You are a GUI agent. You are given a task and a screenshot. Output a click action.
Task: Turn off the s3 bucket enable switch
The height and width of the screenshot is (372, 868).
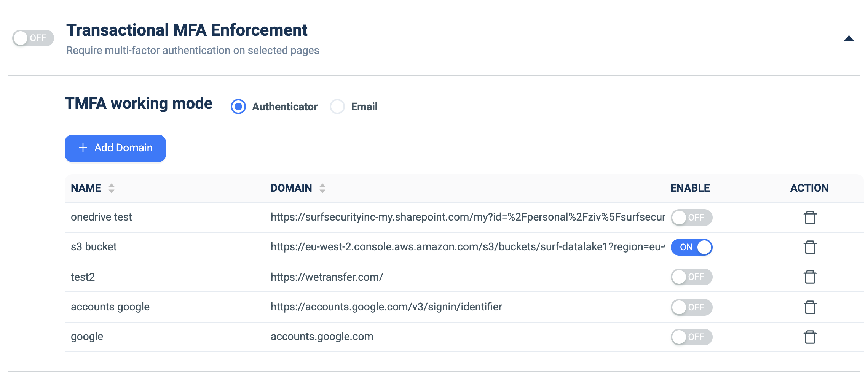[691, 247]
